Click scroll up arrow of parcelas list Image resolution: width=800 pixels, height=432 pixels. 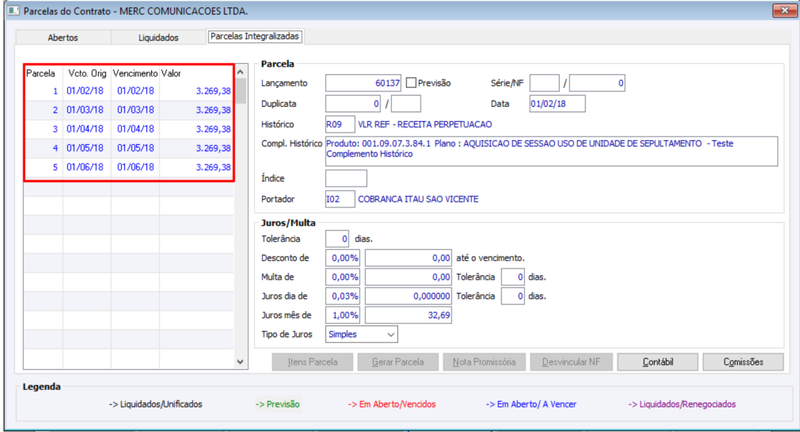point(240,72)
